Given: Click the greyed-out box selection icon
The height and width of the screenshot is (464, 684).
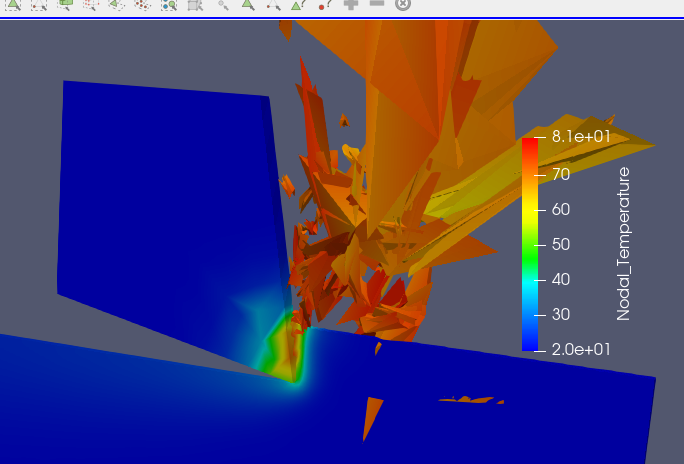Looking at the screenshot, I should coord(195,5).
